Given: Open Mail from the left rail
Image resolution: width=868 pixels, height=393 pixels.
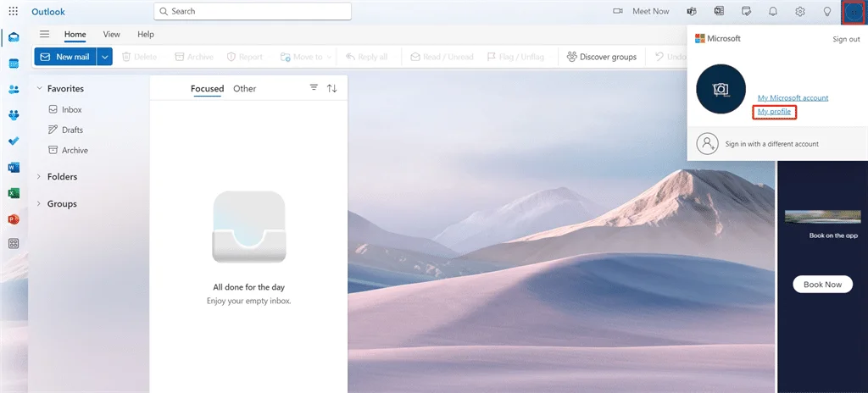Looking at the screenshot, I should tap(14, 37).
